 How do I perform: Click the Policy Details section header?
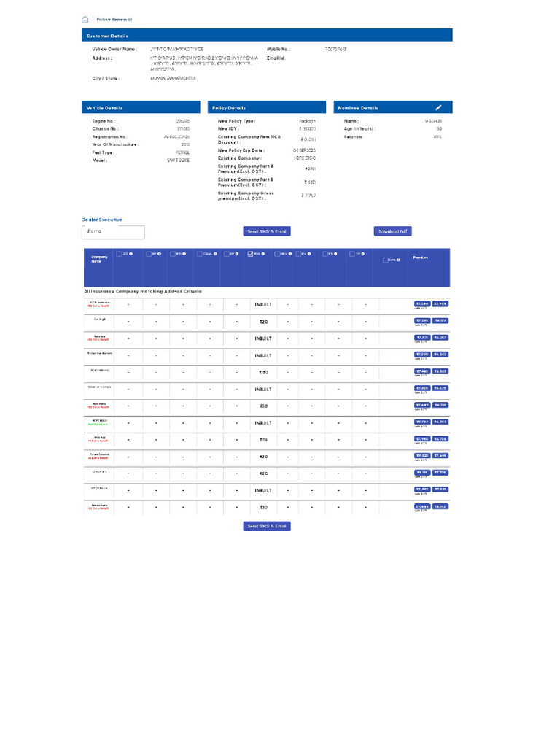click(267, 107)
